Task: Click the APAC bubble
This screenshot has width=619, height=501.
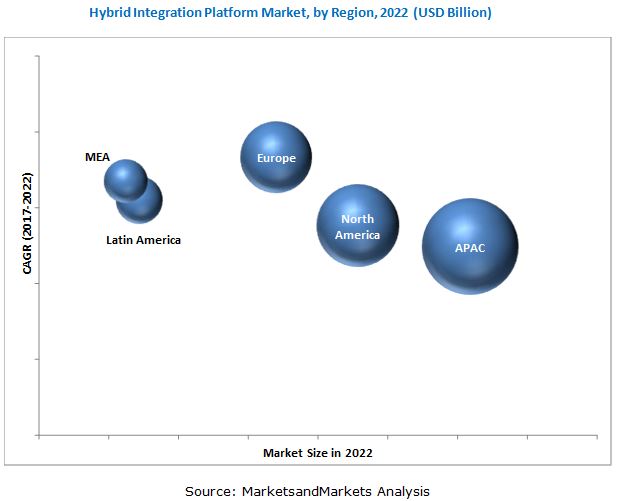Action: [469, 246]
